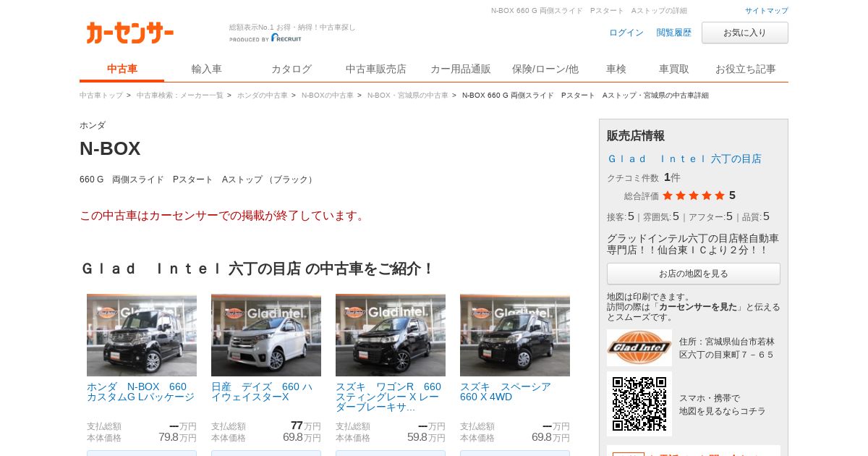Image resolution: width=868 pixels, height=456 pixels.
Task: Open the 輸入車 tab
Action: pos(207,69)
